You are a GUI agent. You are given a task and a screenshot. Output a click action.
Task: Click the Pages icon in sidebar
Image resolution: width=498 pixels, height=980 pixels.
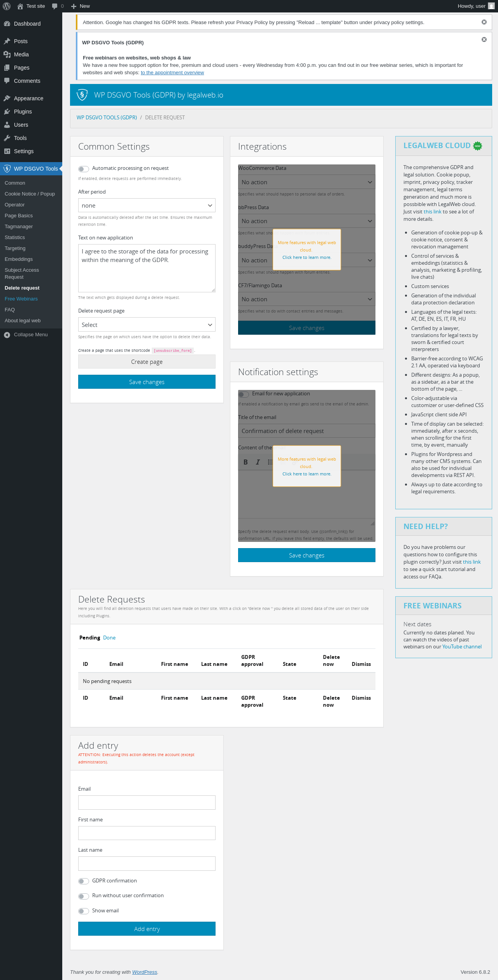(x=7, y=68)
